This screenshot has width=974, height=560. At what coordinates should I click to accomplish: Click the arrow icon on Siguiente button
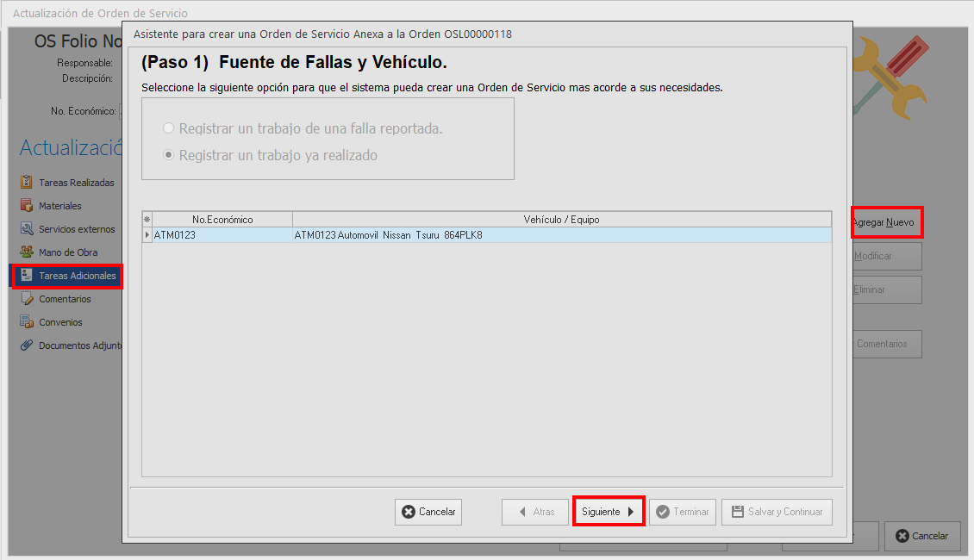[630, 512]
